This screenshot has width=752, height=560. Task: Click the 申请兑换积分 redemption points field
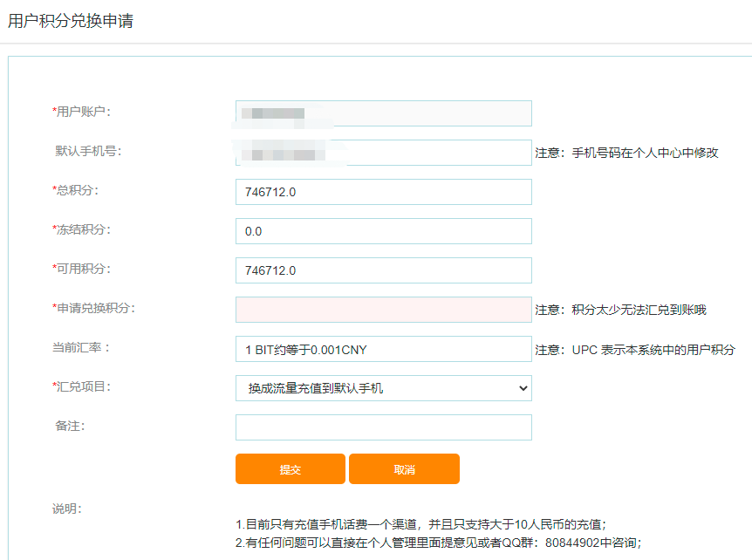coord(382,309)
